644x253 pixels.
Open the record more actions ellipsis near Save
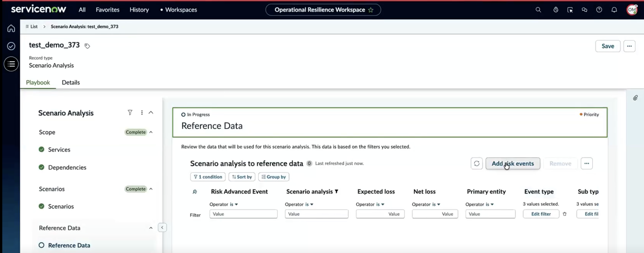[x=629, y=46]
